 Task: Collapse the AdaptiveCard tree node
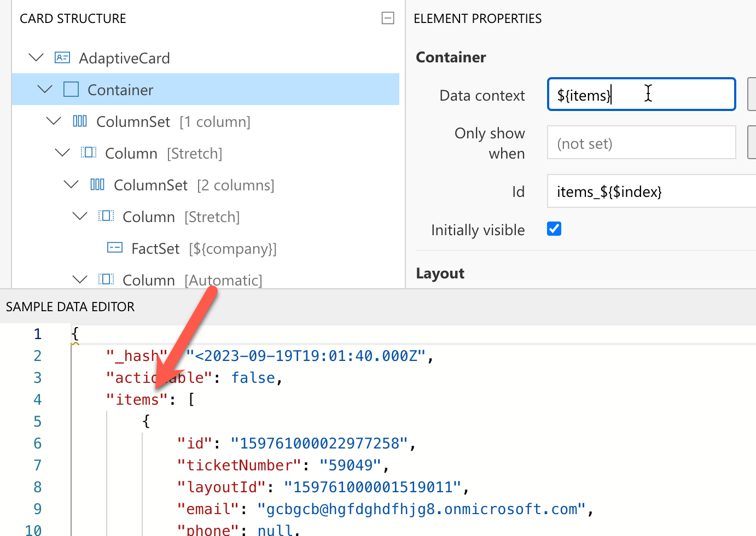[36, 57]
